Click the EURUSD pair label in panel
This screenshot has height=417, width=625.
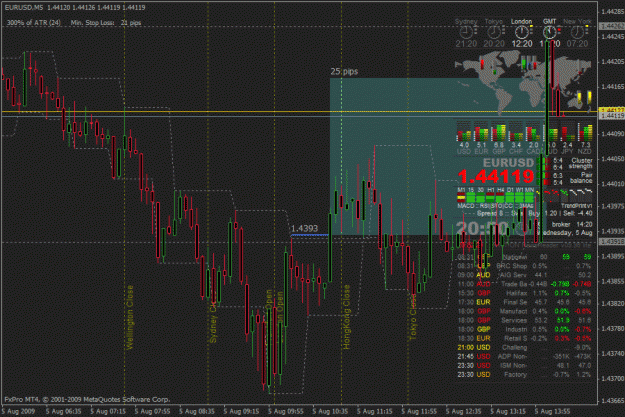(508, 163)
